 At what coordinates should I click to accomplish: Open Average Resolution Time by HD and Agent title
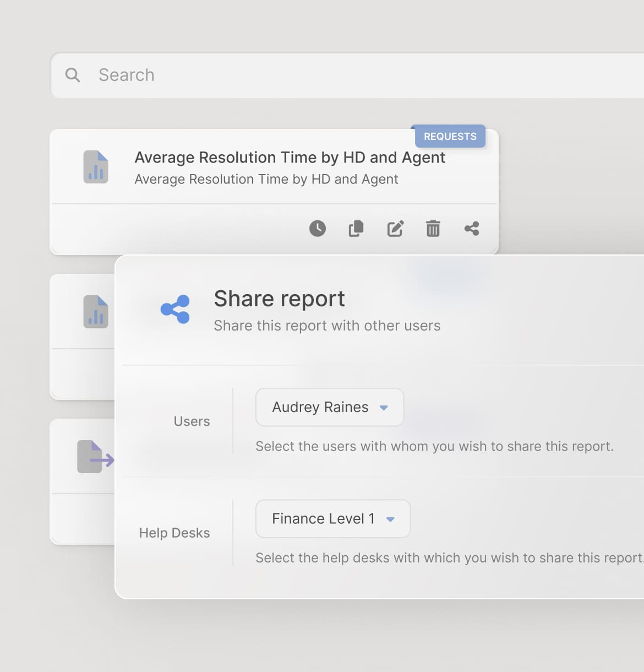[x=290, y=158]
